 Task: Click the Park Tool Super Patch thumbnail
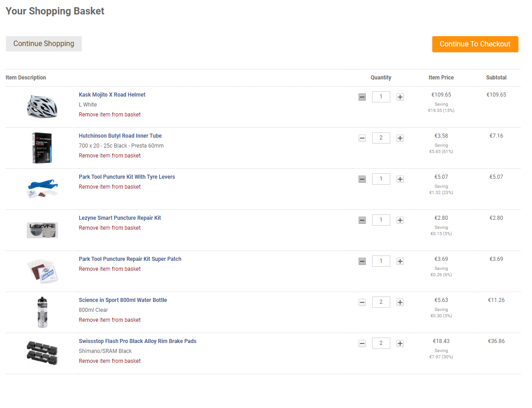[42, 271]
